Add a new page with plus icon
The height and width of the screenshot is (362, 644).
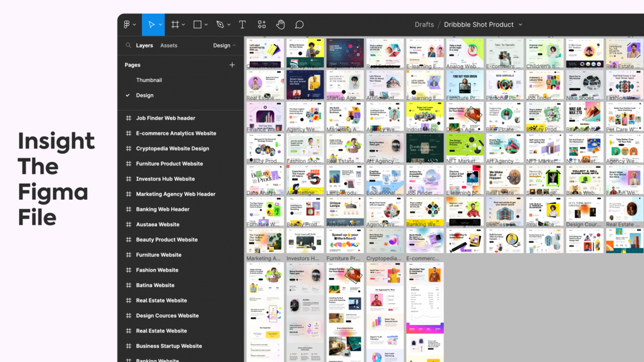point(232,65)
